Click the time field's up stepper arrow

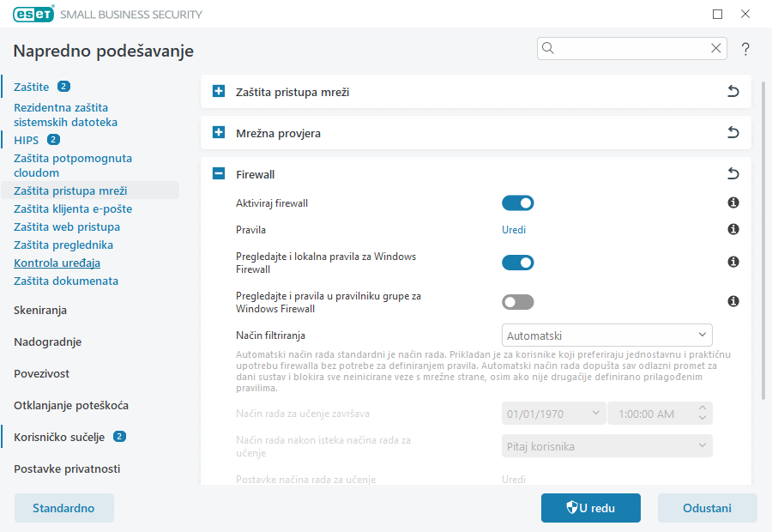[703, 408]
